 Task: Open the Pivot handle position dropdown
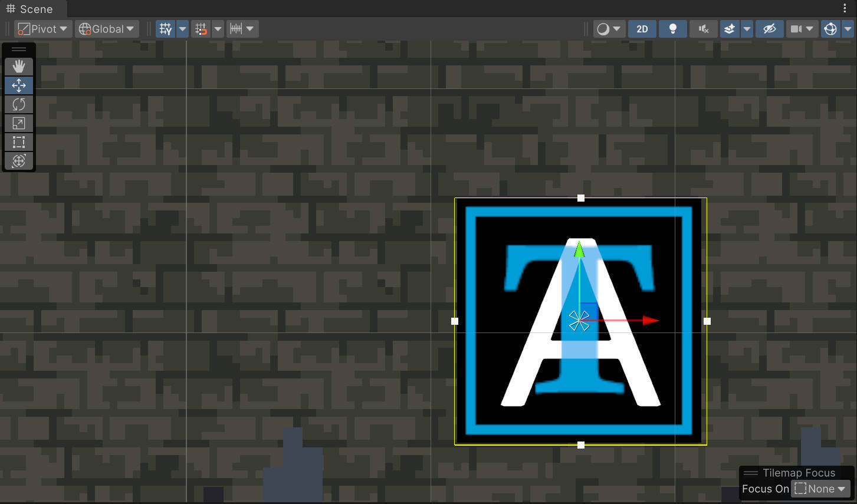click(43, 29)
